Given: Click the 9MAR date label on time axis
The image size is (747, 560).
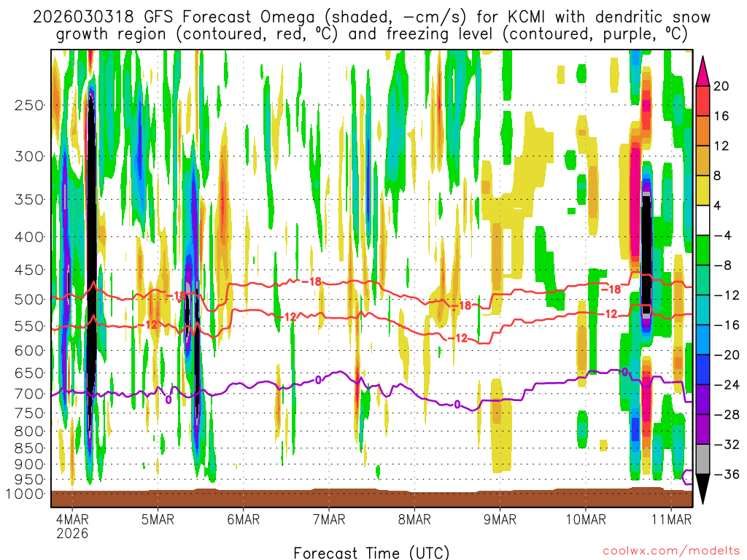Looking at the screenshot, I should click(x=500, y=519).
